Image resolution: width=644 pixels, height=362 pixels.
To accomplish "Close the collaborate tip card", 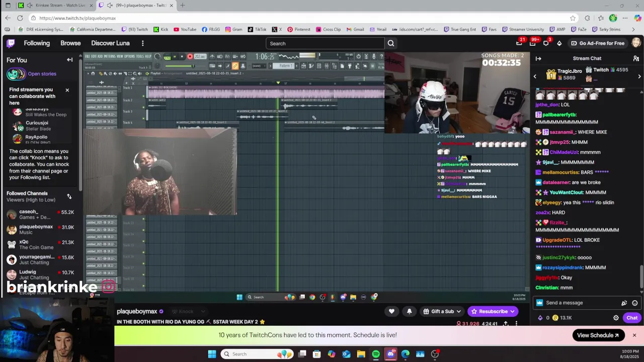I will 67,90.
